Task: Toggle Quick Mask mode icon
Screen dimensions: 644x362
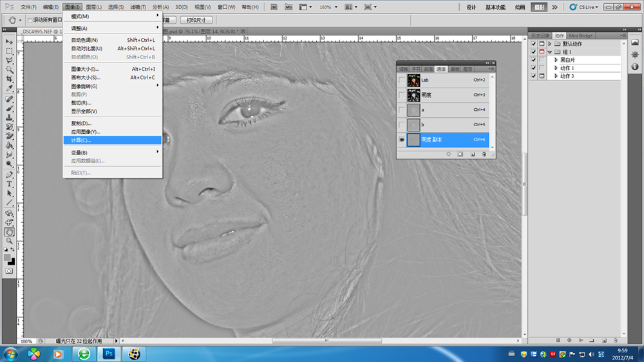Action: pyautogui.click(x=9, y=271)
